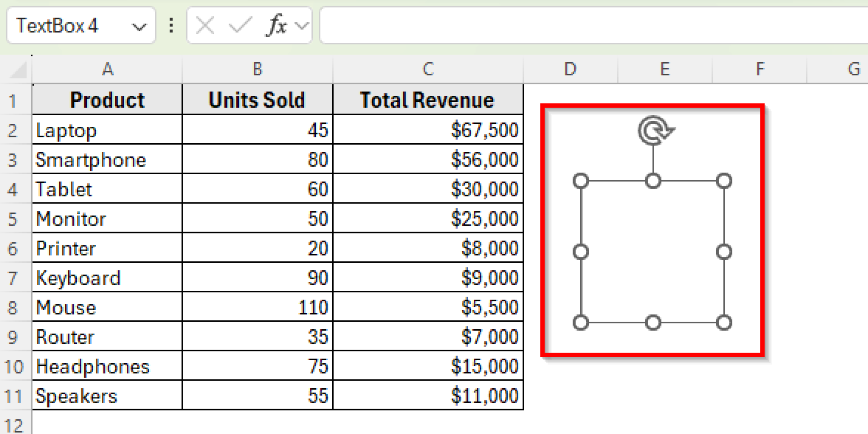This screenshot has height=434, width=868.
Task: Click the Cancel (X) icon in formula bar
Action: pyautogui.click(x=205, y=25)
